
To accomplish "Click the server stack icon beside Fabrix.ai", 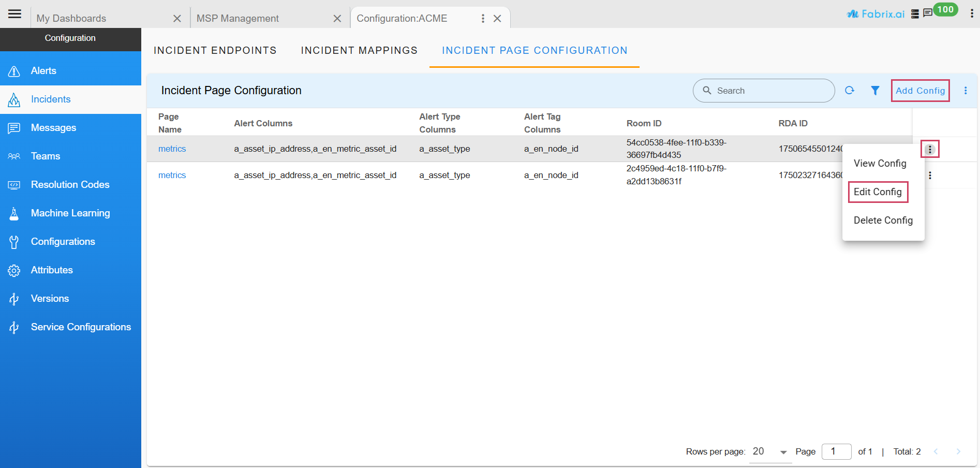I will click(915, 14).
